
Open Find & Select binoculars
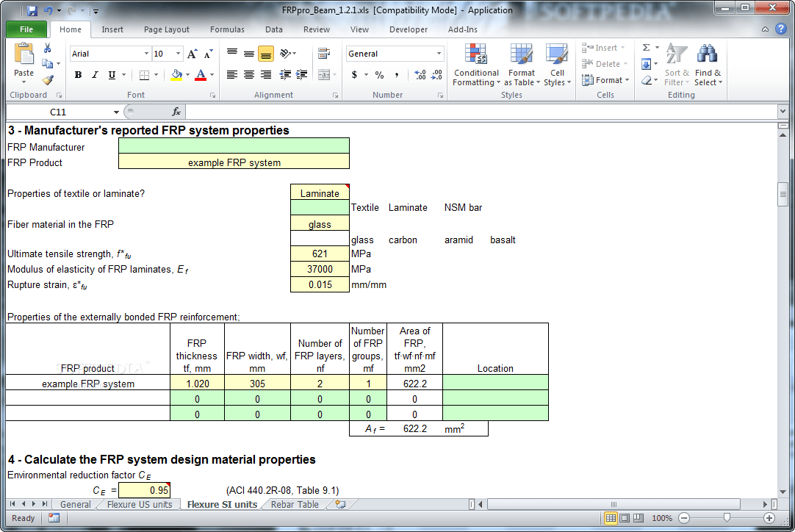[708, 65]
